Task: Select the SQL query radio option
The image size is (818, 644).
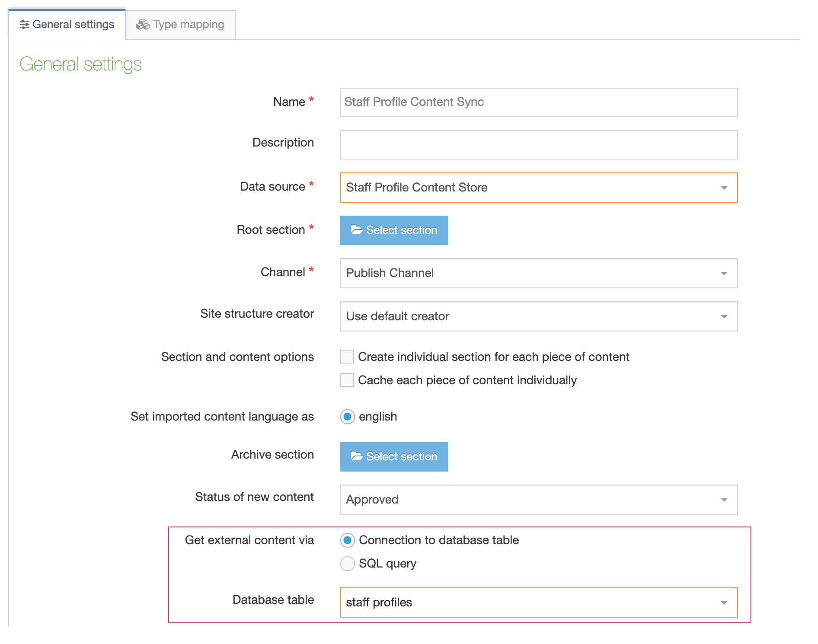Action: pos(348,564)
